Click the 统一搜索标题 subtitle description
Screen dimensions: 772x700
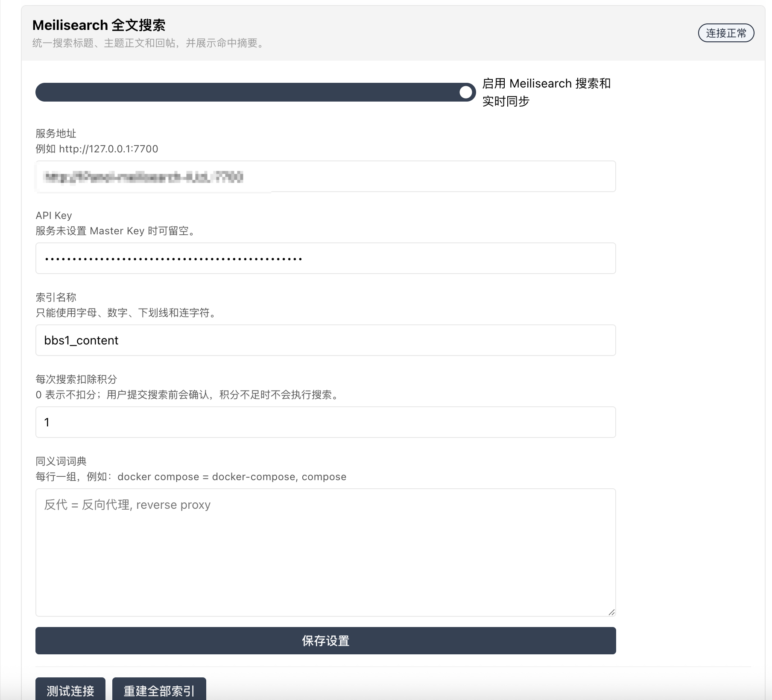tap(149, 43)
